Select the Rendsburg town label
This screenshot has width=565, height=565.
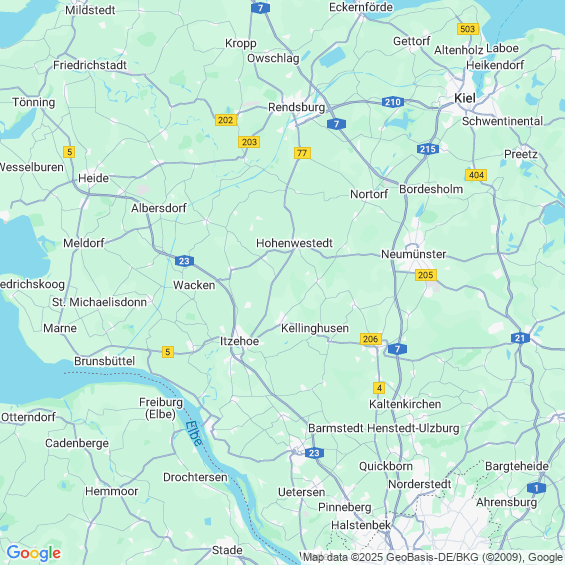click(297, 107)
